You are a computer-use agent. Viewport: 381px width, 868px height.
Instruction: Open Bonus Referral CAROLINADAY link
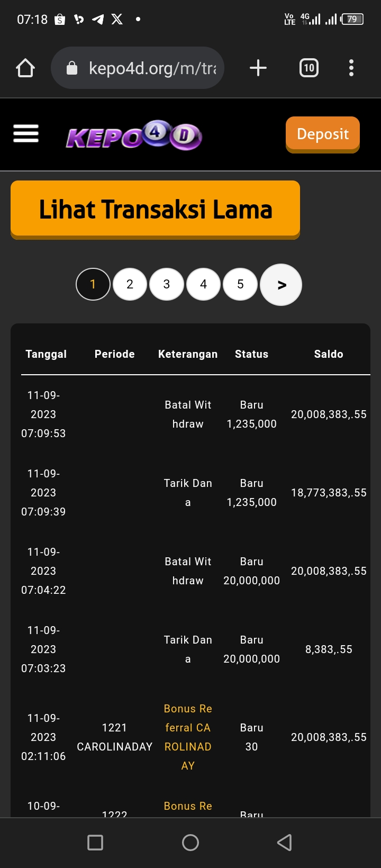188,737
